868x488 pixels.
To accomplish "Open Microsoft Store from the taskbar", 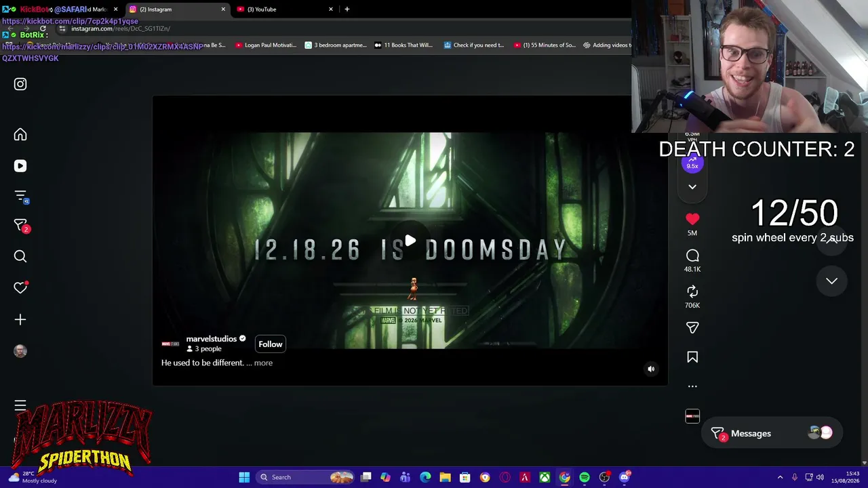I will (x=465, y=477).
